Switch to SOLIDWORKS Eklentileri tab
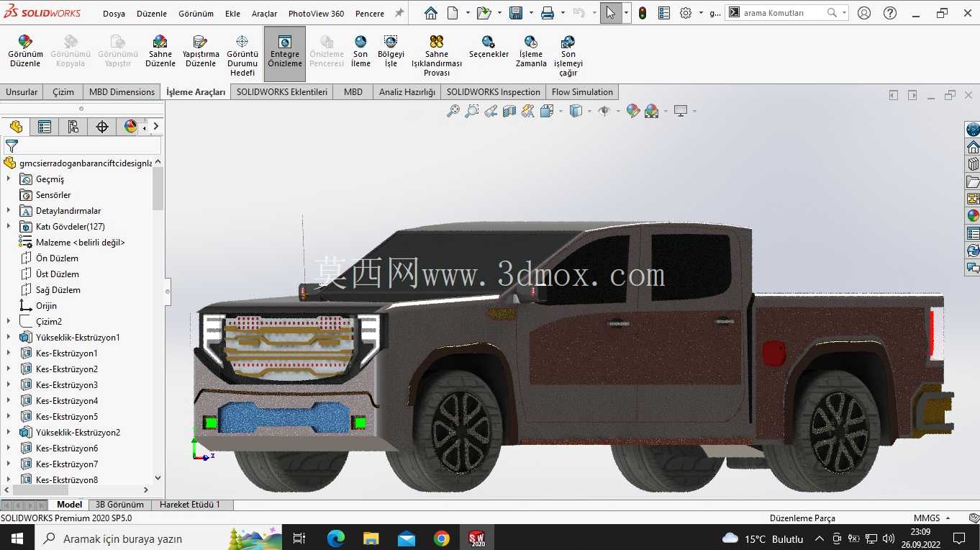This screenshot has width=980, height=550. [282, 92]
